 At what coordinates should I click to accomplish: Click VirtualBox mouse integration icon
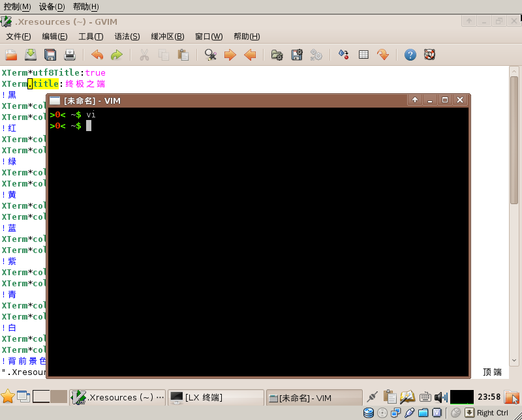(455, 413)
